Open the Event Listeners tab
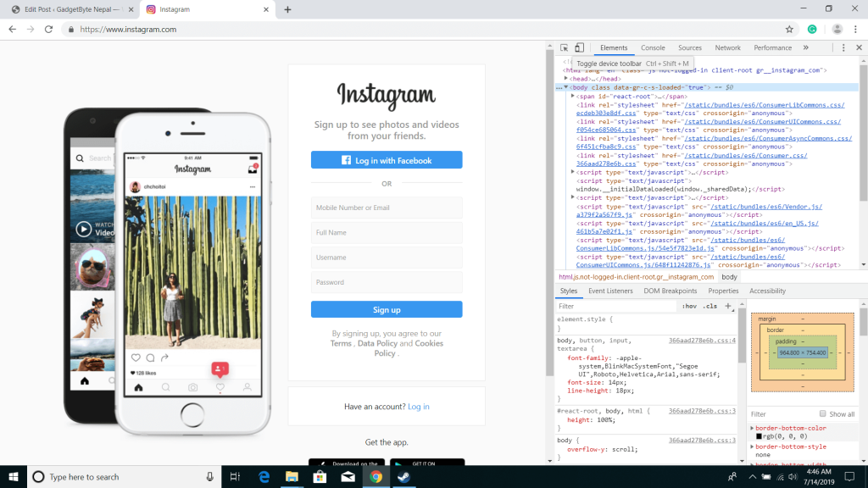Screen dimensions: 868x488 610,291
